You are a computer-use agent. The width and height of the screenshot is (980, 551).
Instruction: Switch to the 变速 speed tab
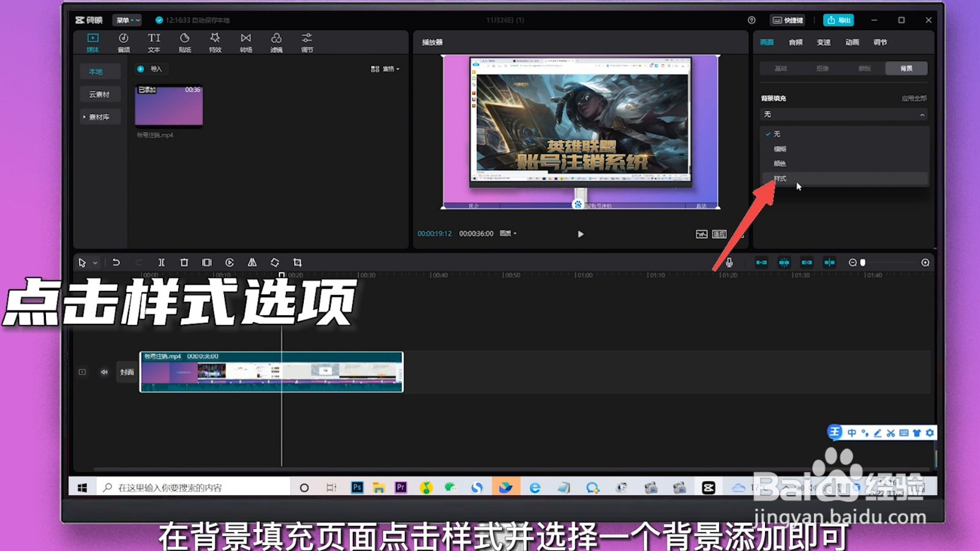[824, 42]
